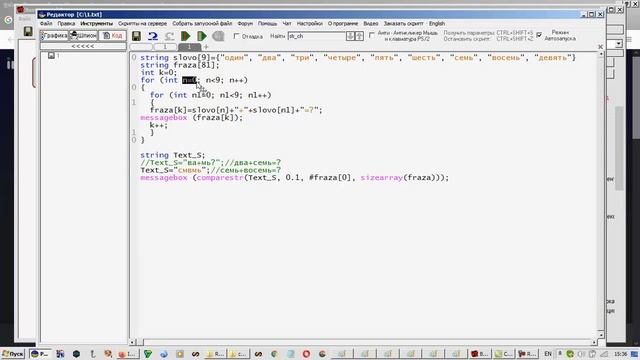Select the blank leftmost editor tab
Viewport: 640px width, 360px height.
pyautogui.click(x=141, y=47)
